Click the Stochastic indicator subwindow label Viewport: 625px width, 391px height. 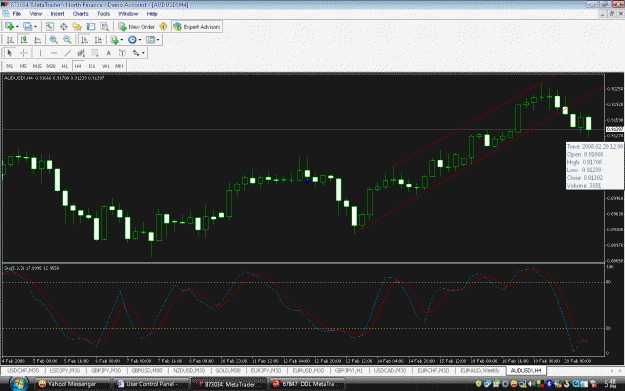pos(32,268)
